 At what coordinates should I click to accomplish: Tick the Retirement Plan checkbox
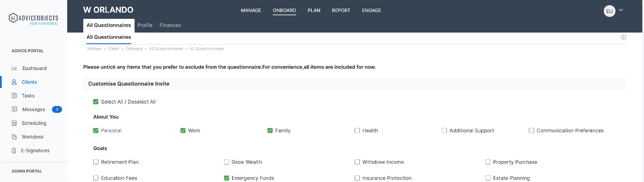pyautogui.click(x=96, y=162)
